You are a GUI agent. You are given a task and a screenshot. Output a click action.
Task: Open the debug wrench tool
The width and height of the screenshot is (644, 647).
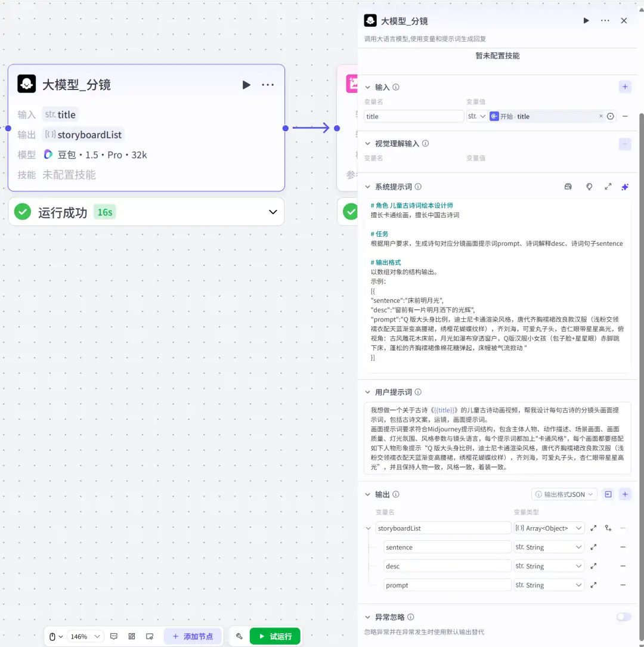[x=239, y=636]
